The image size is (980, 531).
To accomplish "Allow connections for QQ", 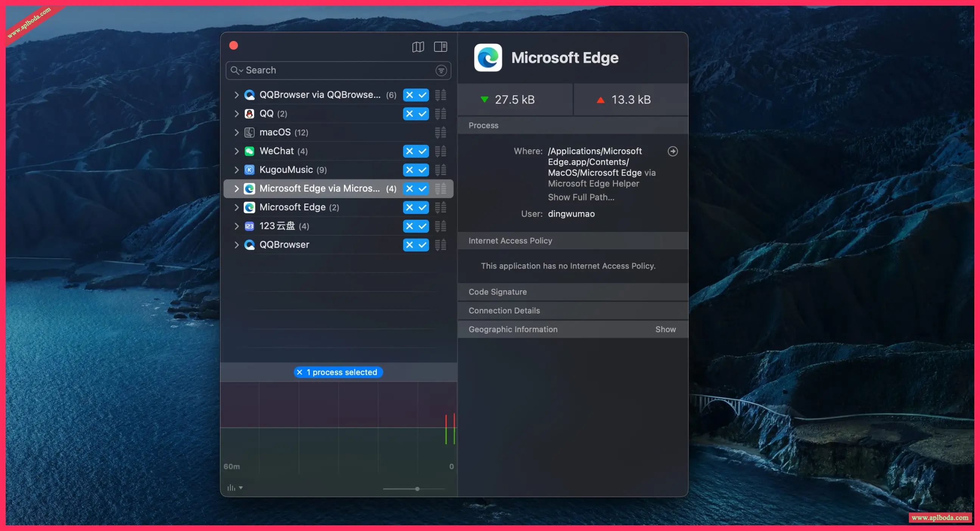I will [x=422, y=114].
